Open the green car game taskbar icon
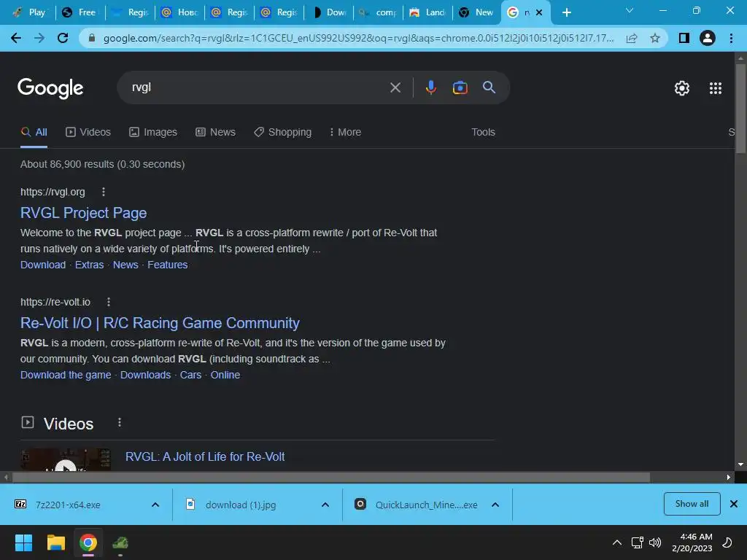The width and height of the screenshot is (747, 560). [x=120, y=542]
